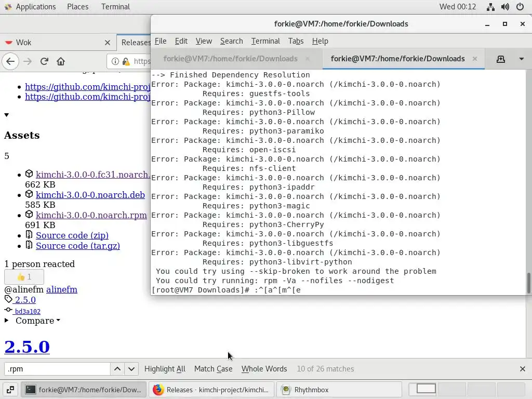Click file icon beside Source code (tar.gz)
The height and width of the screenshot is (399, 532).
(x=29, y=245)
